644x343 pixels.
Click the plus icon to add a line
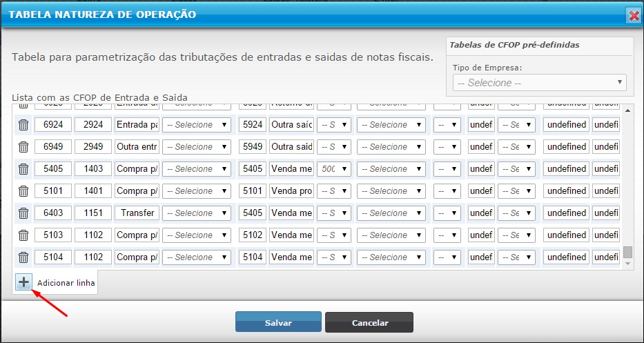(x=24, y=282)
